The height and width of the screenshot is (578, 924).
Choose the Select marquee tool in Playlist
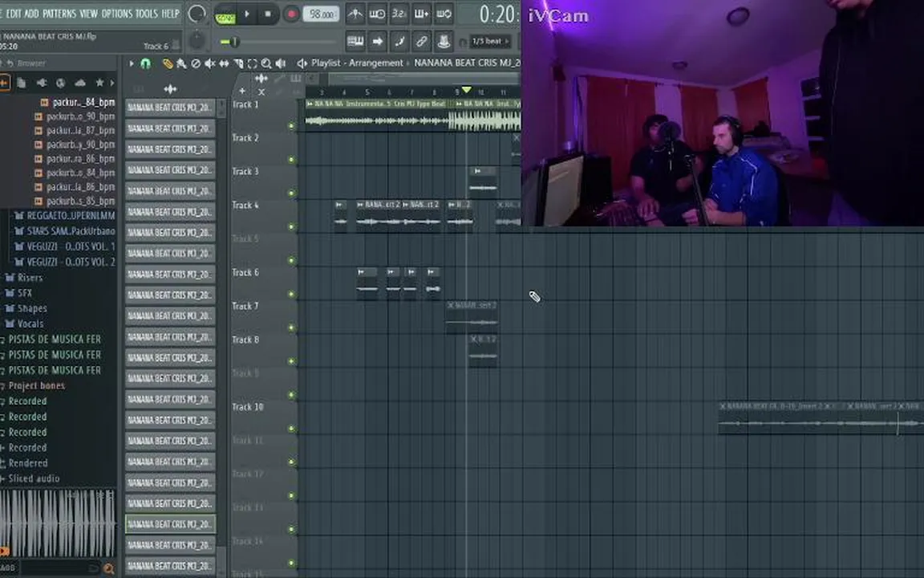coord(252,63)
